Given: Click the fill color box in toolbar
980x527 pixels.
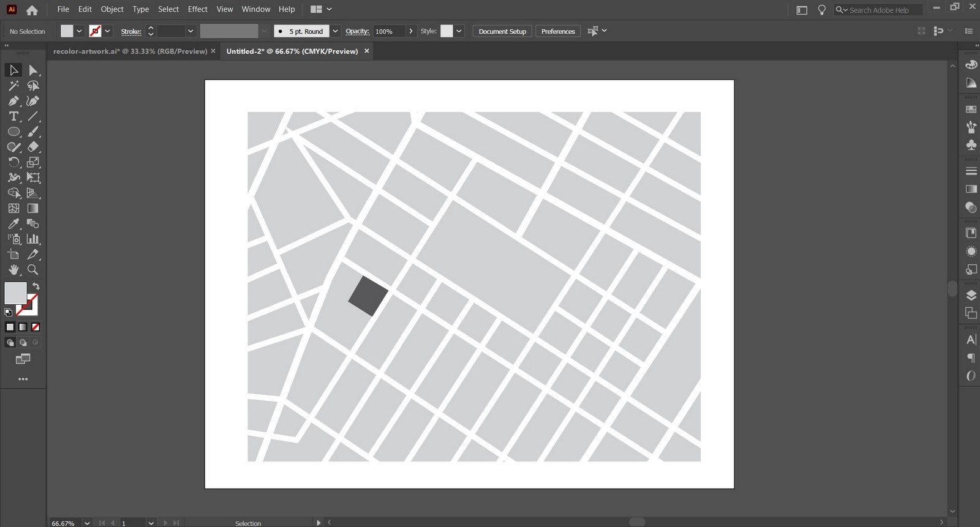Looking at the screenshot, I should click(x=15, y=293).
